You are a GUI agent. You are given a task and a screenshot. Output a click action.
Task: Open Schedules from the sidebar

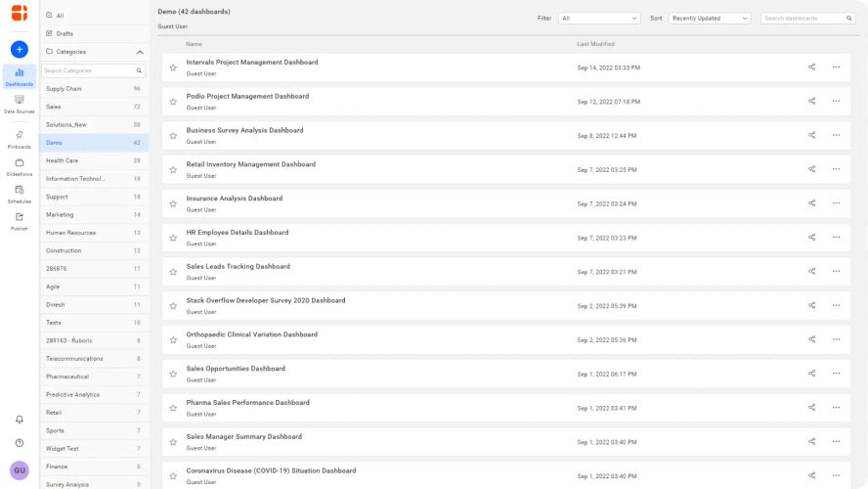(x=20, y=193)
